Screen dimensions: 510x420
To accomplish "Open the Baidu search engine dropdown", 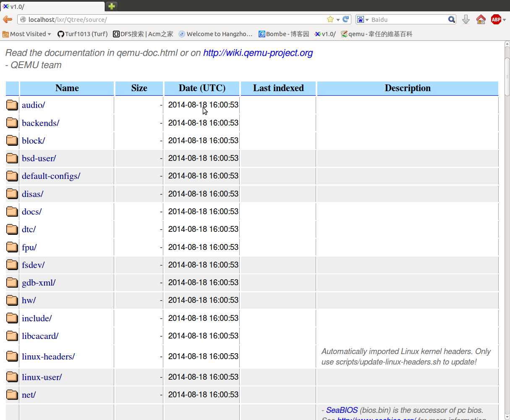I will pyautogui.click(x=363, y=19).
